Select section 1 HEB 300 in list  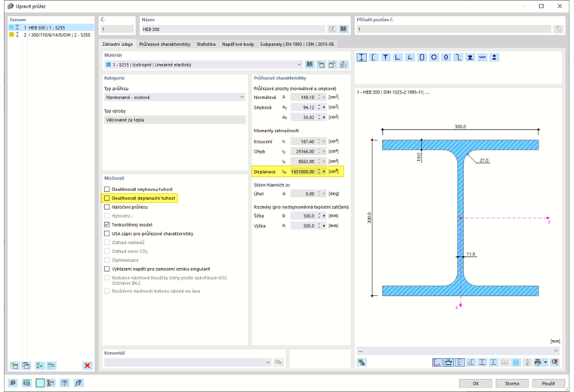pyautogui.click(x=51, y=27)
